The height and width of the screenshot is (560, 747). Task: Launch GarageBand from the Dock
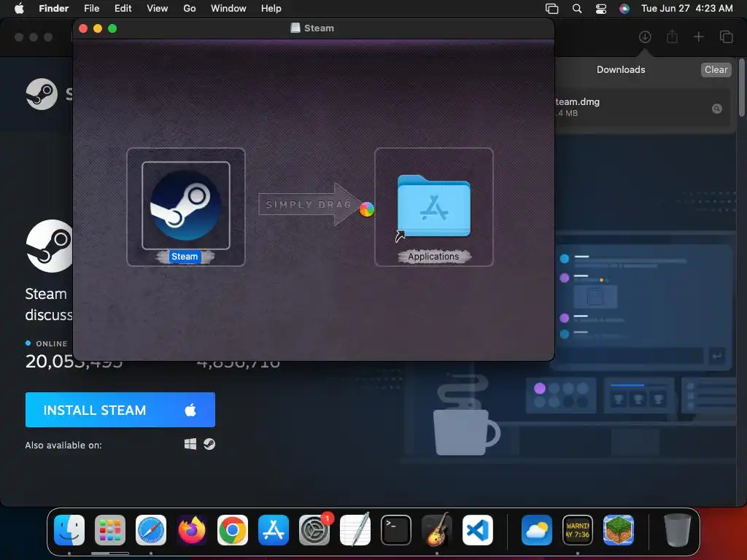click(437, 529)
